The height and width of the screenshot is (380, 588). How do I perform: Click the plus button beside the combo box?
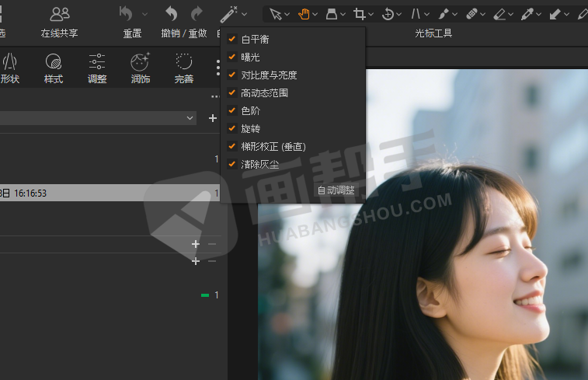click(x=213, y=118)
